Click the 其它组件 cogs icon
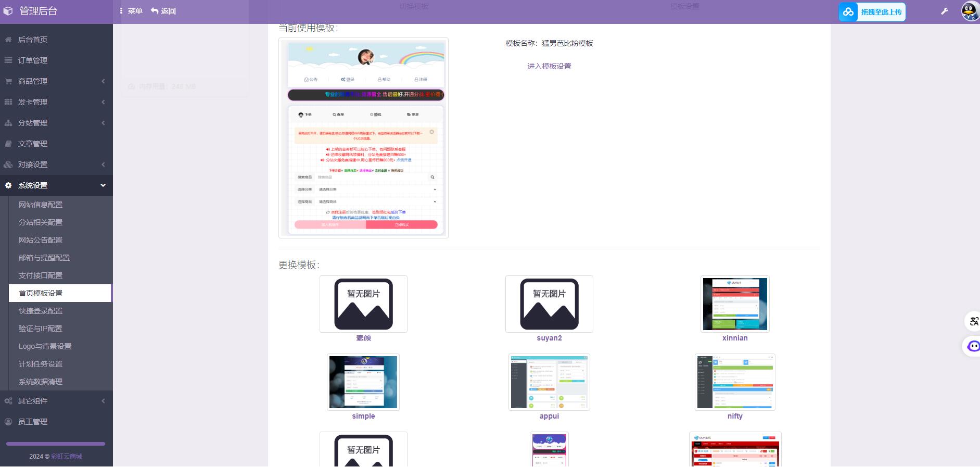980x467 pixels. 8,401
